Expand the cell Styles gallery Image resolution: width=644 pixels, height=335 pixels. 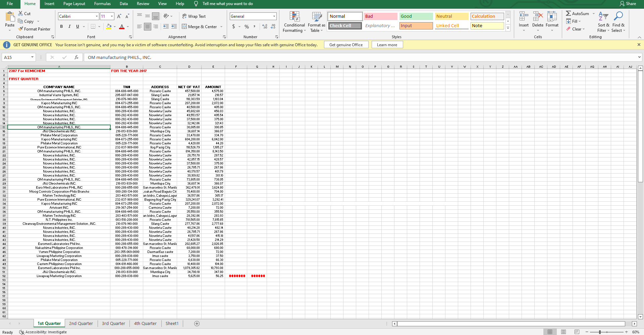tap(508, 28)
